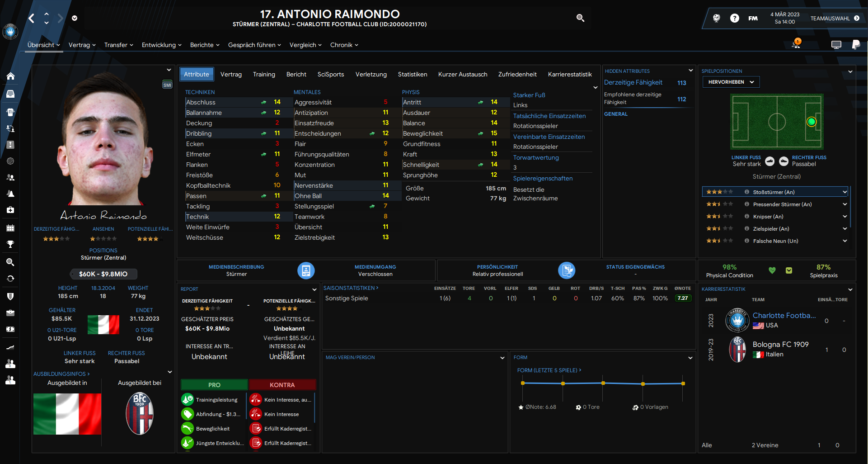Switch to the SciSports tab
The image size is (868, 464).
click(x=331, y=74)
